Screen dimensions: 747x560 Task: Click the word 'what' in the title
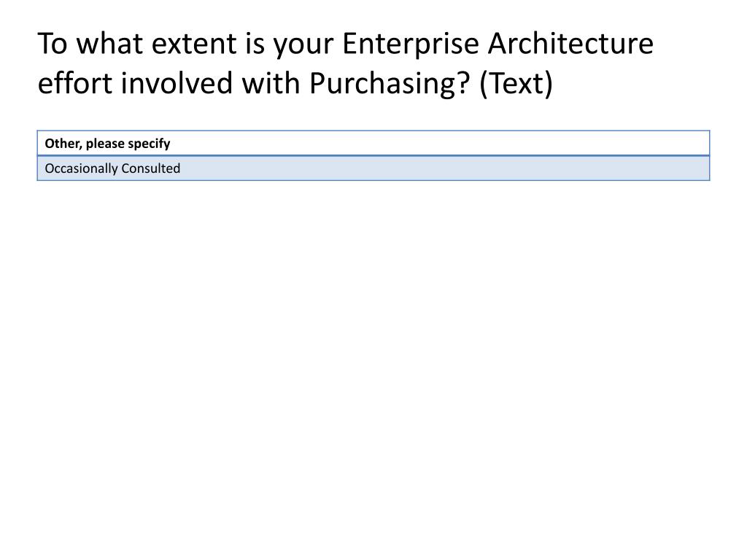(109, 44)
